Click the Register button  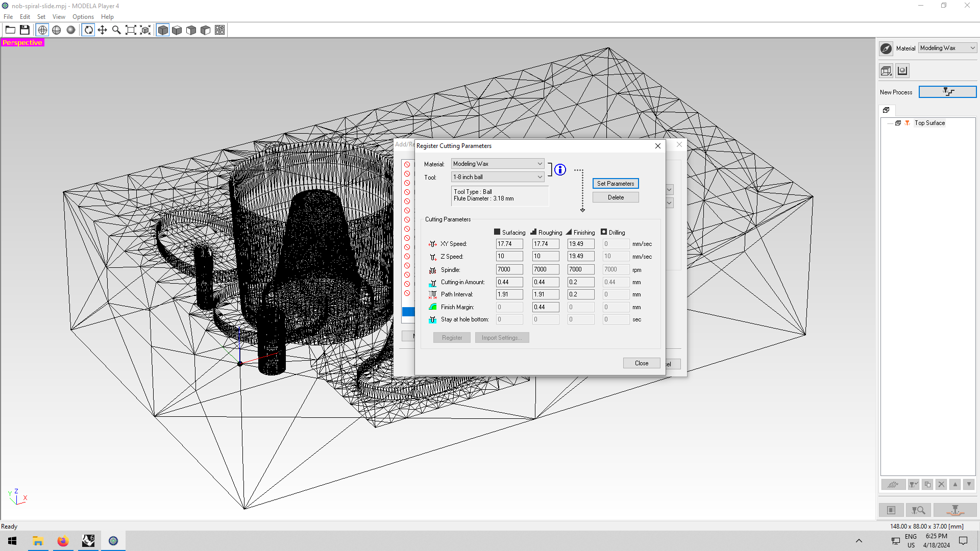pyautogui.click(x=452, y=338)
